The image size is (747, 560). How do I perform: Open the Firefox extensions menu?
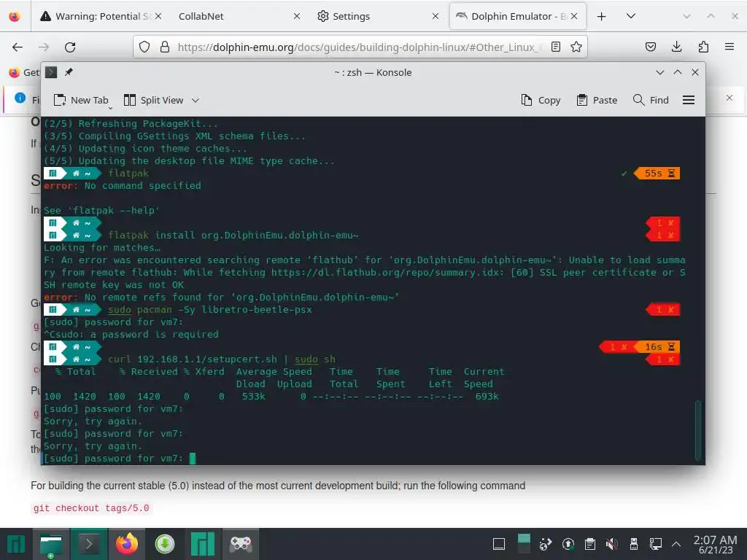(x=703, y=47)
